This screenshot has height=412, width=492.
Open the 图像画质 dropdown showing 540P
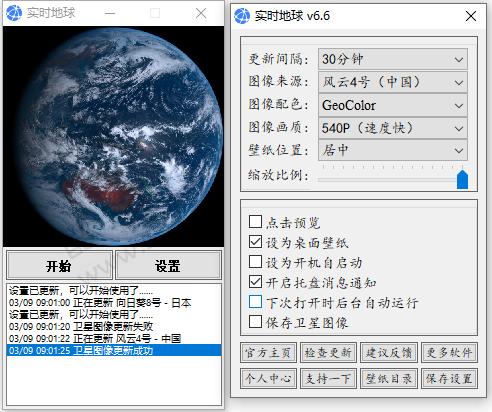393,128
